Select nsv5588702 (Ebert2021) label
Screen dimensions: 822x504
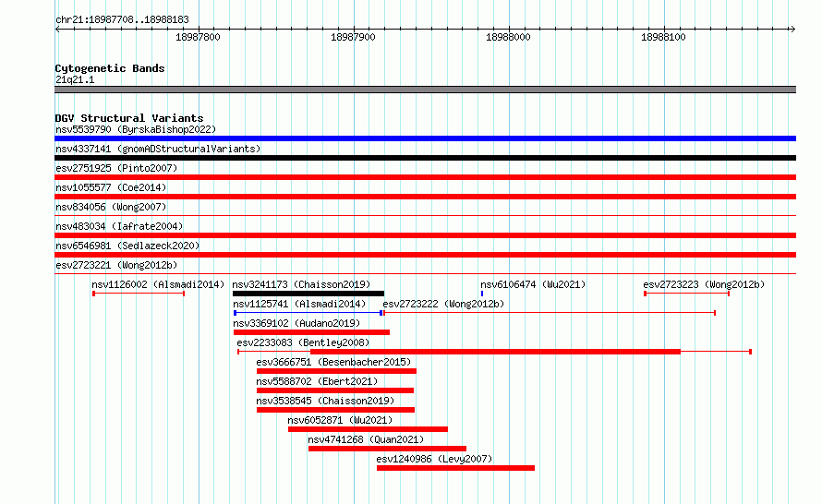tap(317, 381)
